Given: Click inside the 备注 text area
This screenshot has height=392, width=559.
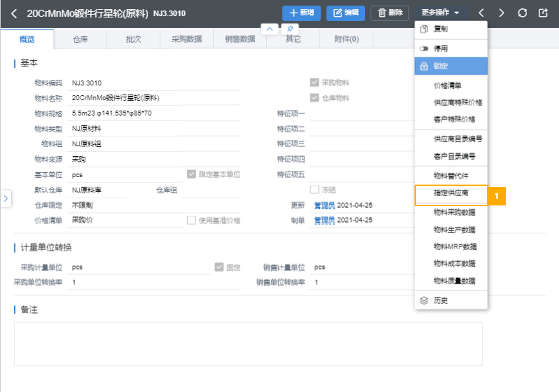Looking at the screenshot, I should [248, 344].
